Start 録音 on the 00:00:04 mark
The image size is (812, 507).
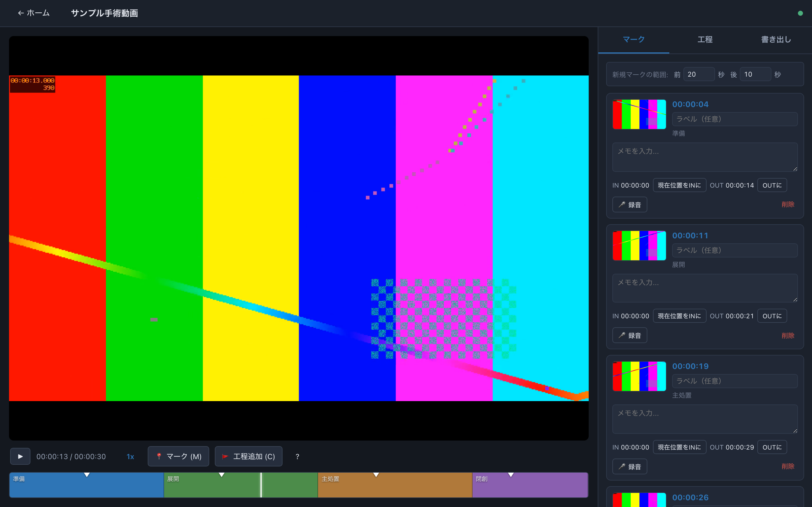point(630,204)
